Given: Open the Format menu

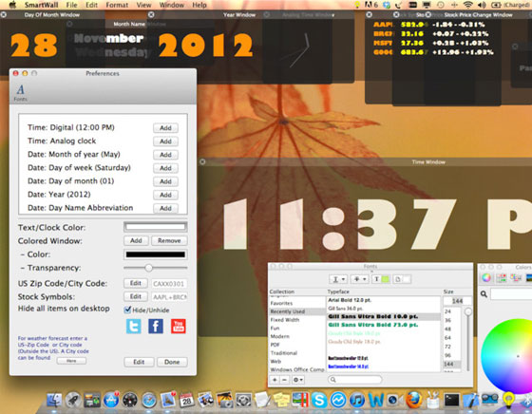Looking at the screenshot, I should (117, 5).
